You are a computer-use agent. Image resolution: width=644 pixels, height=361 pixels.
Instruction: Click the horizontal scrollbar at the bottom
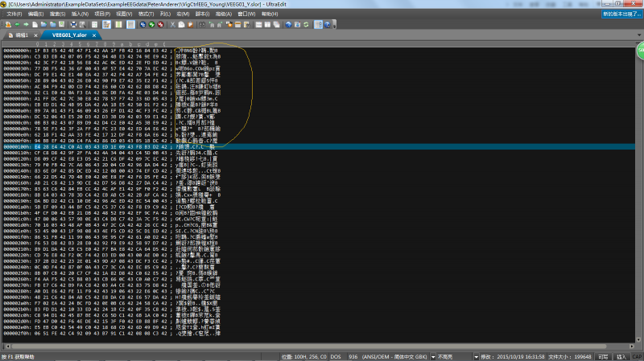tap(320, 347)
